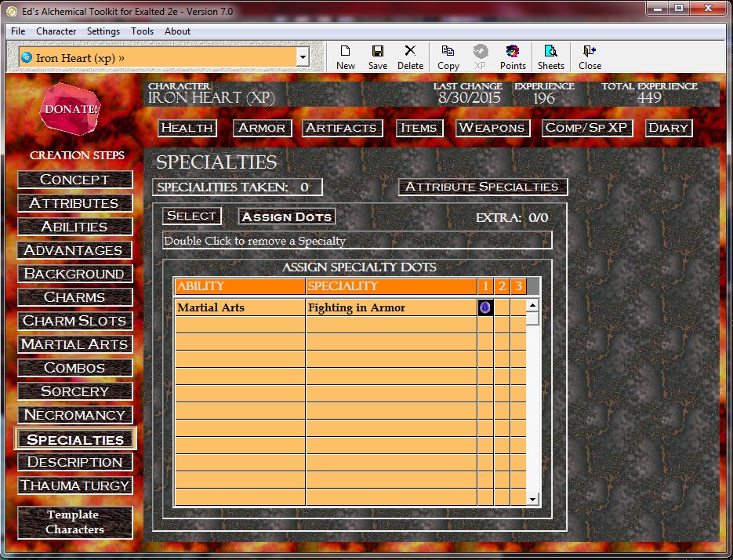Open the Armor panel

(x=262, y=128)
